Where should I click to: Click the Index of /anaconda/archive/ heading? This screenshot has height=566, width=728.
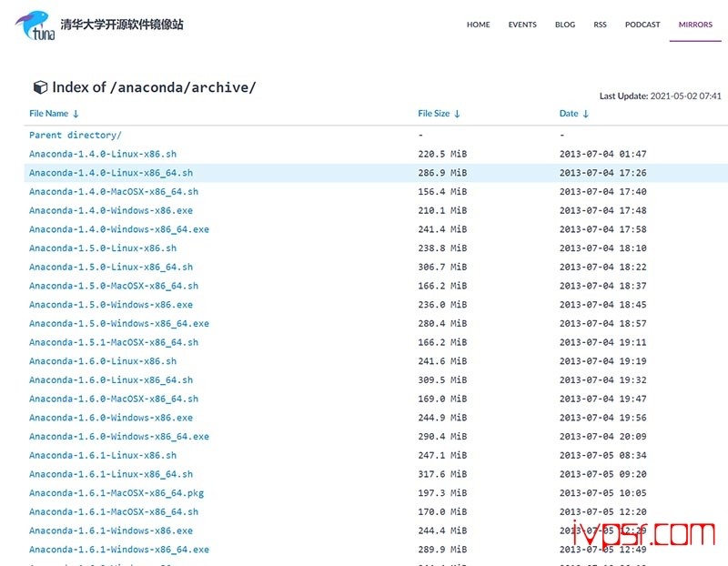[154, 87]
